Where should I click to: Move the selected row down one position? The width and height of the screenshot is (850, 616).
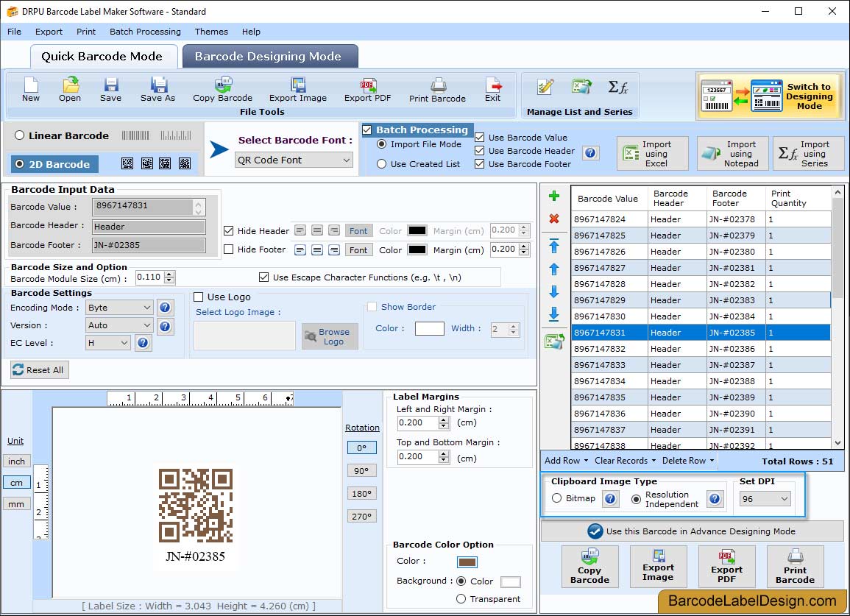(554, 291)
